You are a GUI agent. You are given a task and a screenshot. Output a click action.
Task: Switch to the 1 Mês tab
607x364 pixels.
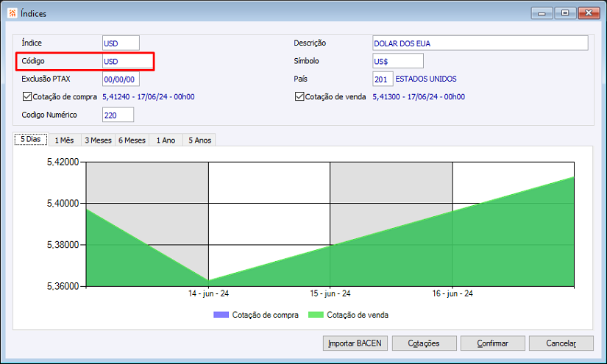(64, 140)
